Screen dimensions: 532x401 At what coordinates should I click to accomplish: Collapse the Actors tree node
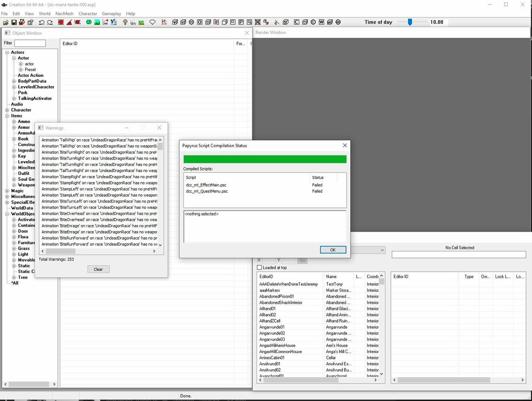tap(7, 52)
